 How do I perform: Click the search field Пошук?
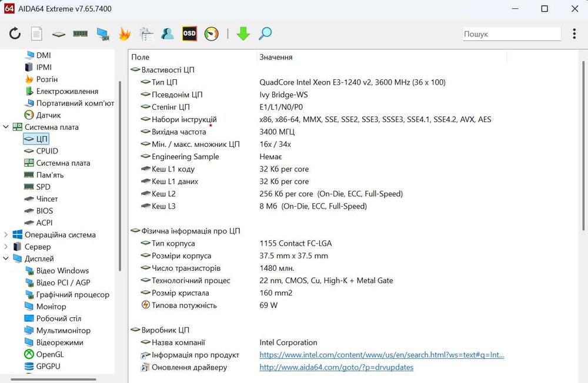coord(512,33)
